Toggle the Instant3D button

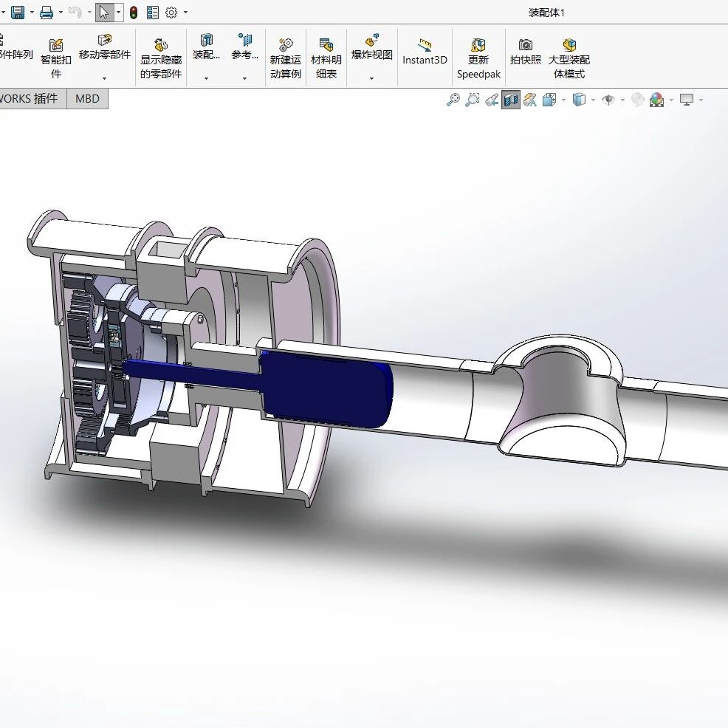coord(425,52)
